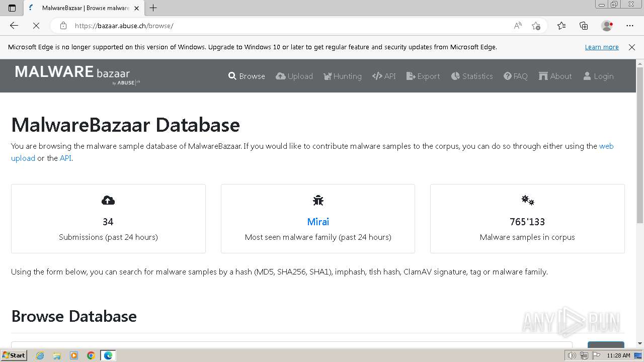Screen dimensions: 644x362
Task: Launch Internet Explorer from taskbar
Action: click(40, 355)
